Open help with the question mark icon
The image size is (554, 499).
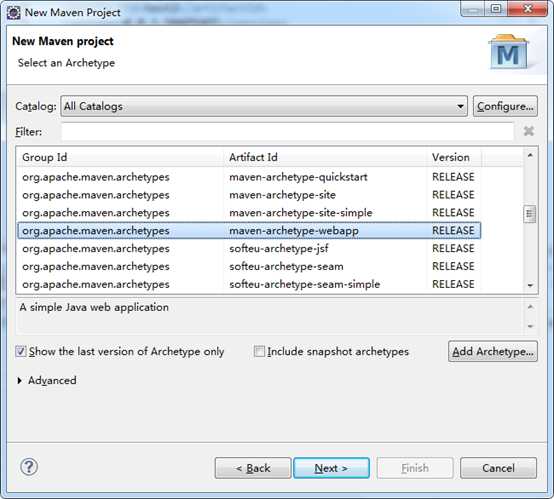pyautogui.click(x=29, y=466)
